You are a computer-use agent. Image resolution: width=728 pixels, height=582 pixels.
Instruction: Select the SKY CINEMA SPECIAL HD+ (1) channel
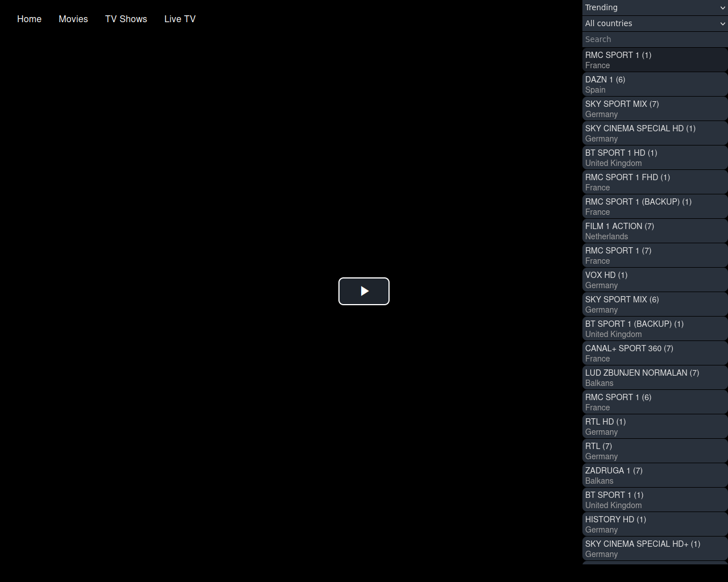[x=655, y=548]
